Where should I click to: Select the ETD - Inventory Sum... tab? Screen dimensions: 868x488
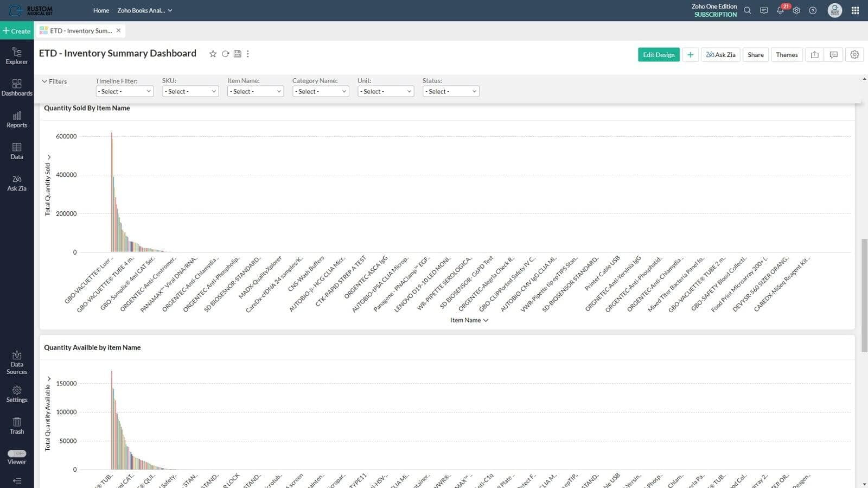80,31
